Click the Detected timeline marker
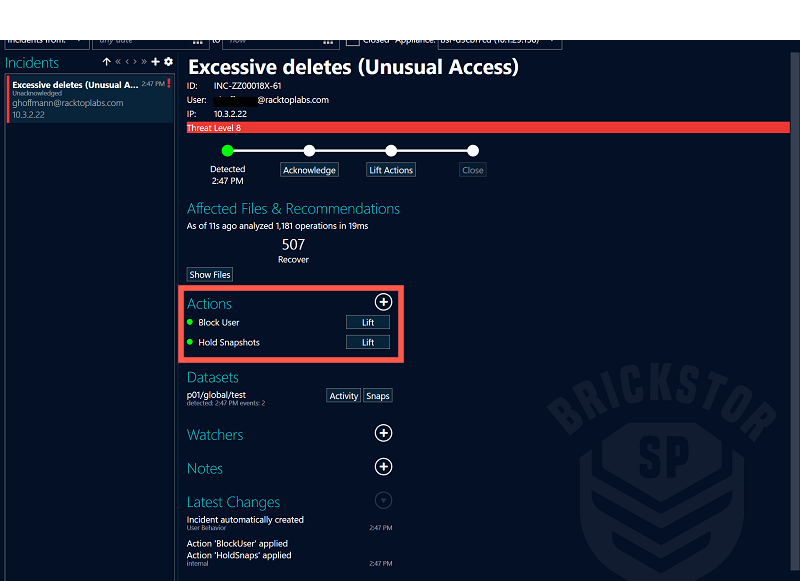Viewport: 800px width, 581px height. tap(227, 151)
